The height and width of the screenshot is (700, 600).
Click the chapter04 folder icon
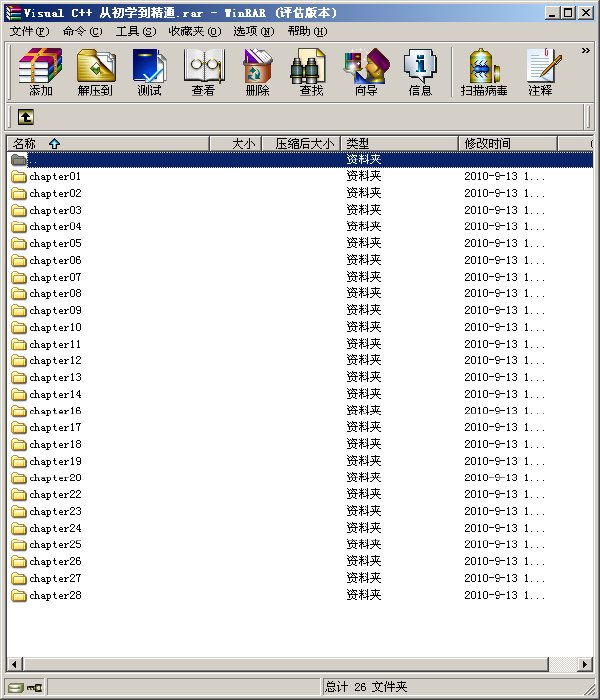click(19, 227)
